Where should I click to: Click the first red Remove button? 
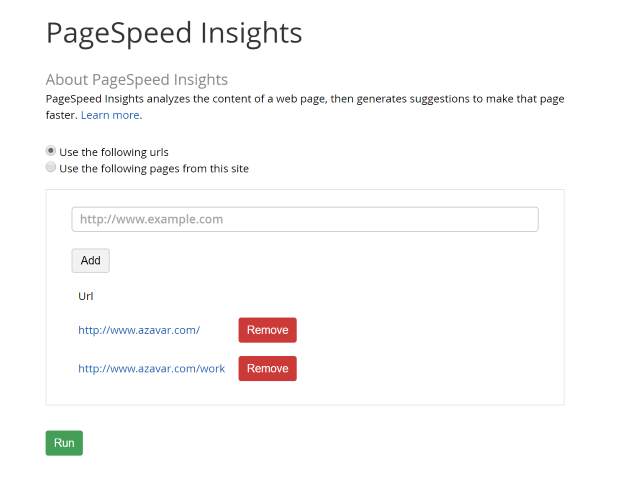point(267,330)
